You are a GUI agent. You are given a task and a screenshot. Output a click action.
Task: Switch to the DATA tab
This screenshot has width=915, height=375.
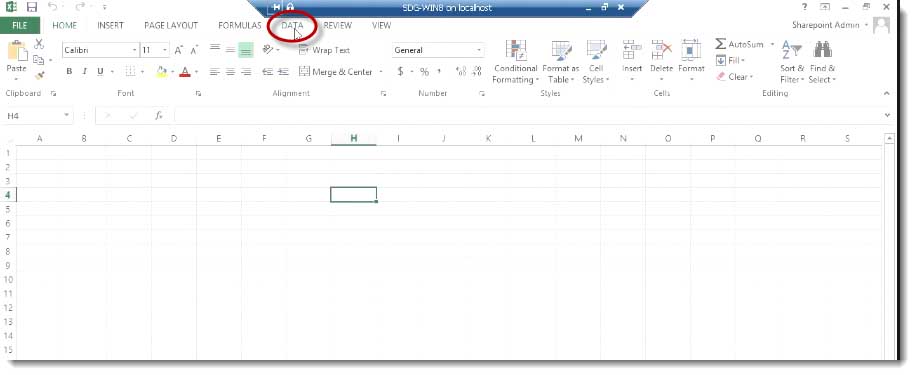click(x=292, y=25)
